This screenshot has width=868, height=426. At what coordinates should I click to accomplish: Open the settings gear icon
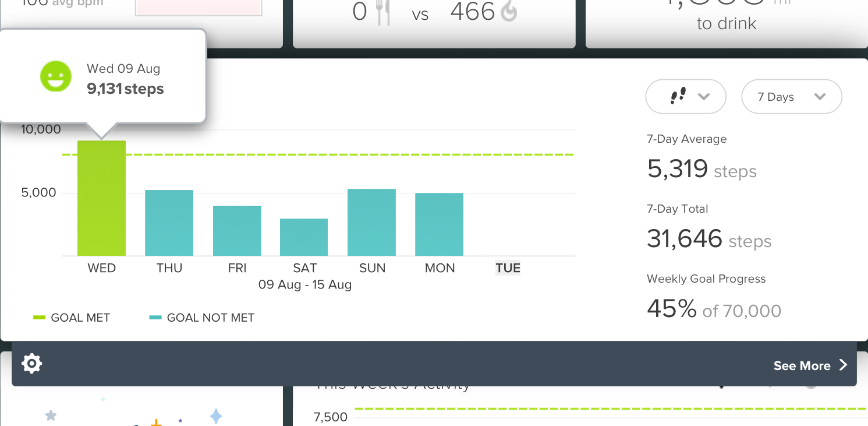(x=31, y=364)
